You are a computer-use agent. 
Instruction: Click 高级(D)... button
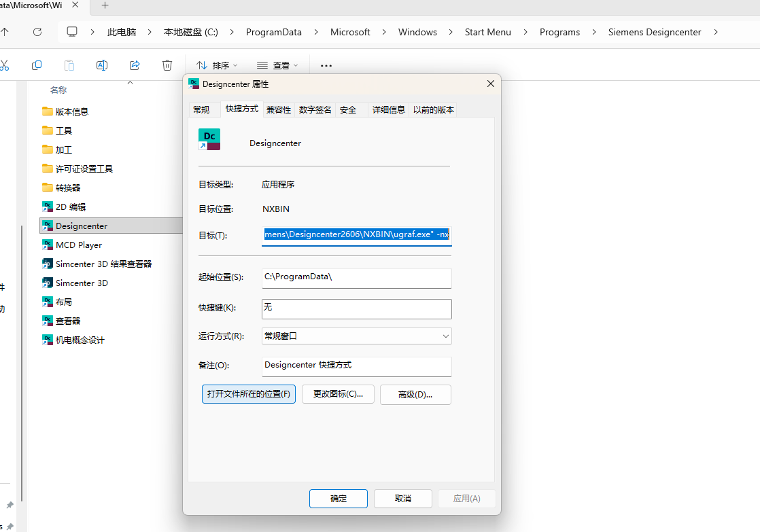pyautogui.click(x=415, y=394)
